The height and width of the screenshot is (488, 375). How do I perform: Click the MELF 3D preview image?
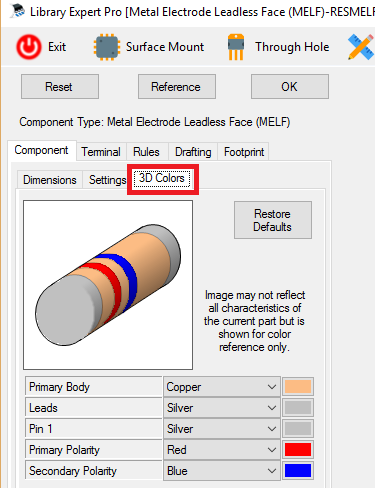[108, 285]
